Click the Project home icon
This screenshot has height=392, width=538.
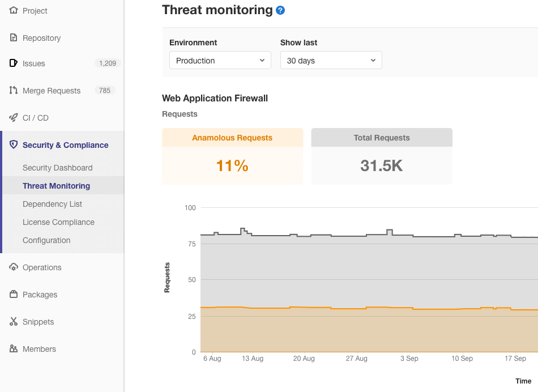point(14,11)
